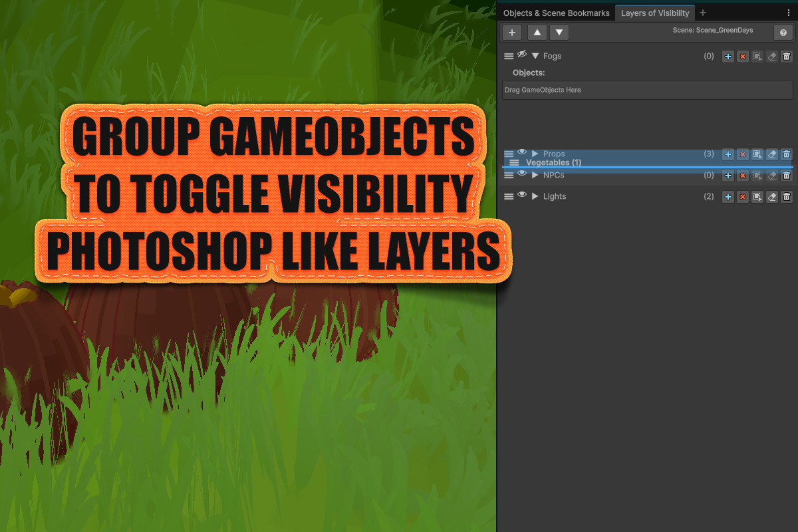Delete the Lights layer
798x532 pixels.
point(787,196)
